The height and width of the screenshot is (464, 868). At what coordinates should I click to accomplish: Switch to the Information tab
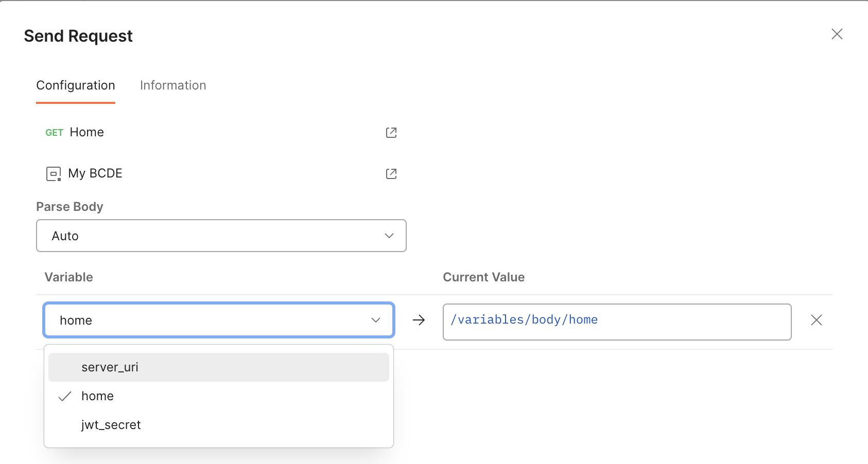click(x=173, y=85)
